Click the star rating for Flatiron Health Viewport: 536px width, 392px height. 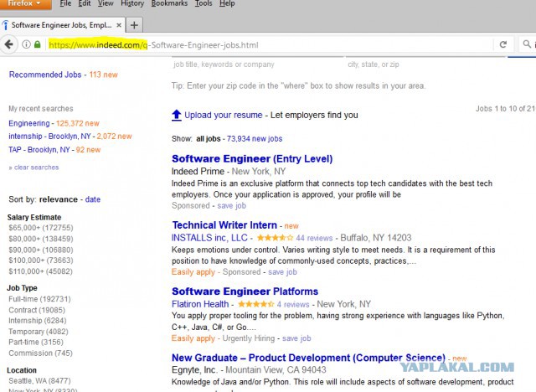click(255, 304)
